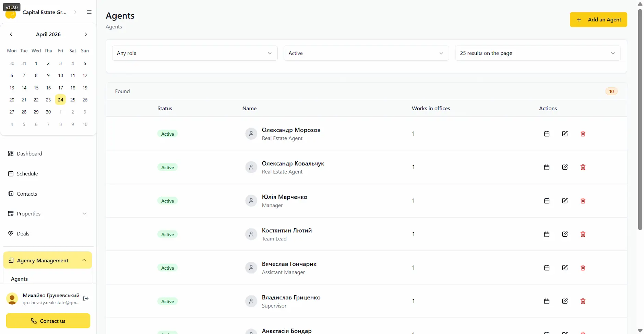
Task: Click avatar icon of Юлія Марченко
Action: coord(251,201)
